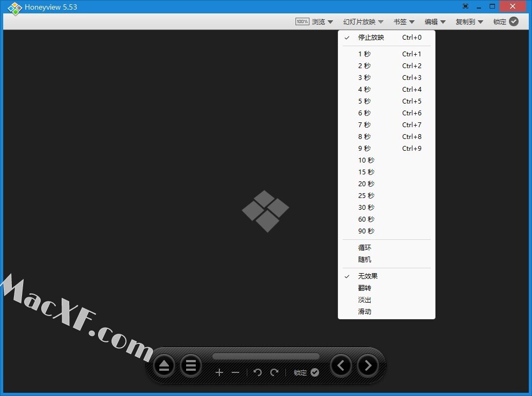Rotate image clockwise

[x=274, y=372]
